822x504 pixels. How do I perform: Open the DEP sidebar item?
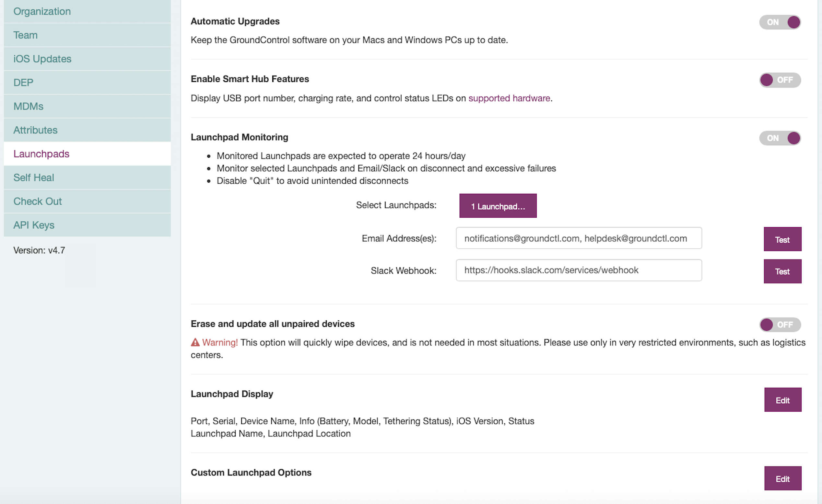pos(23,82)
